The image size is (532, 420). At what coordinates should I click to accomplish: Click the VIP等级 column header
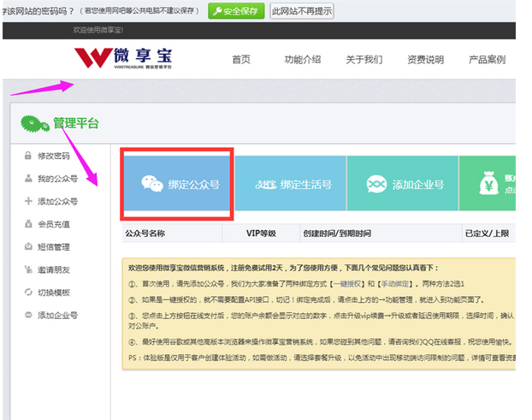point(261,233)
